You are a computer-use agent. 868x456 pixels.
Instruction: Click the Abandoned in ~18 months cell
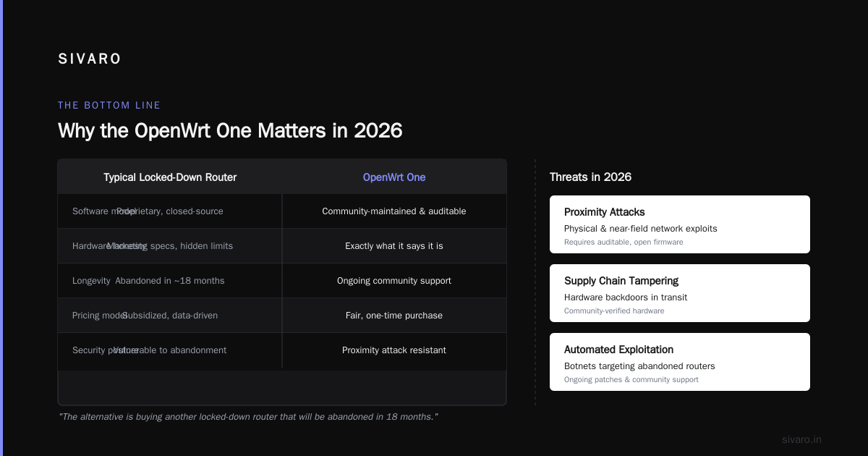pyautogui.click(x=170, y=281)
